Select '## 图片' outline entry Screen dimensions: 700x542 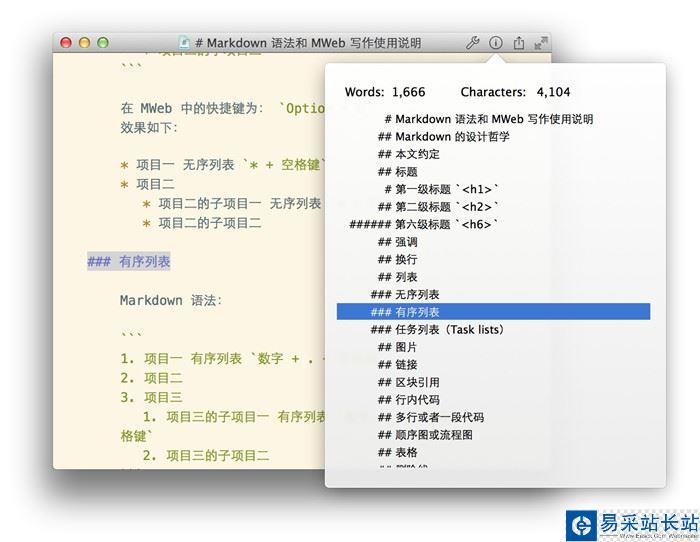(397, 347)
